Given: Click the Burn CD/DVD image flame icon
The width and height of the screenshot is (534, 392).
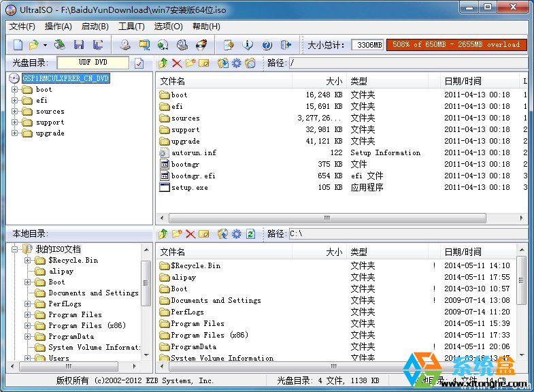Looking at the screenshot, I should click(201, 45).
